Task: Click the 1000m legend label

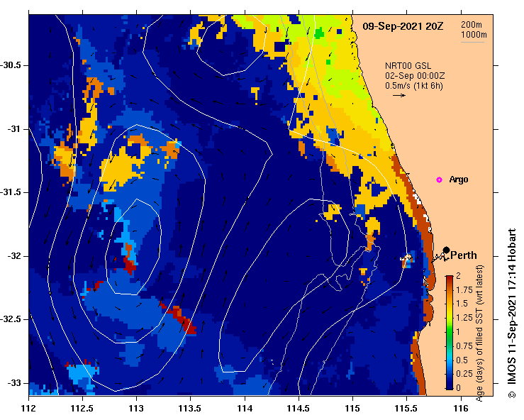Action: 474,35
